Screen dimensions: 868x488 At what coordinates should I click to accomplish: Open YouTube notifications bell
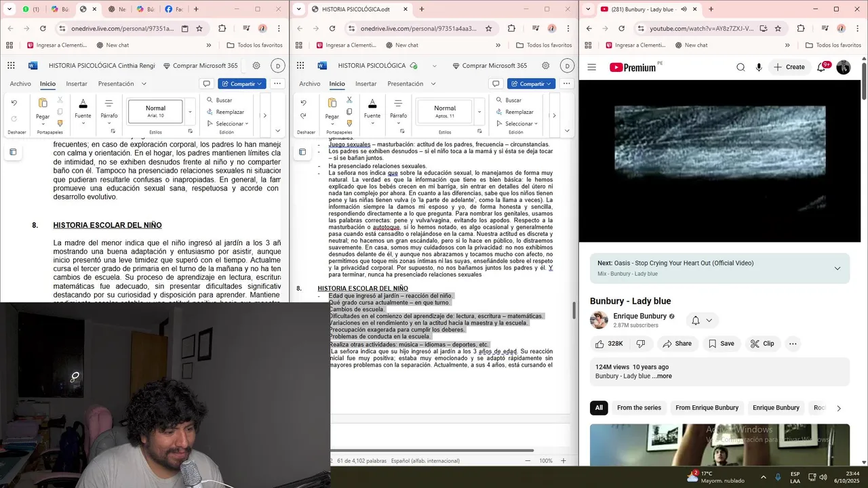[x=821, y=67]
